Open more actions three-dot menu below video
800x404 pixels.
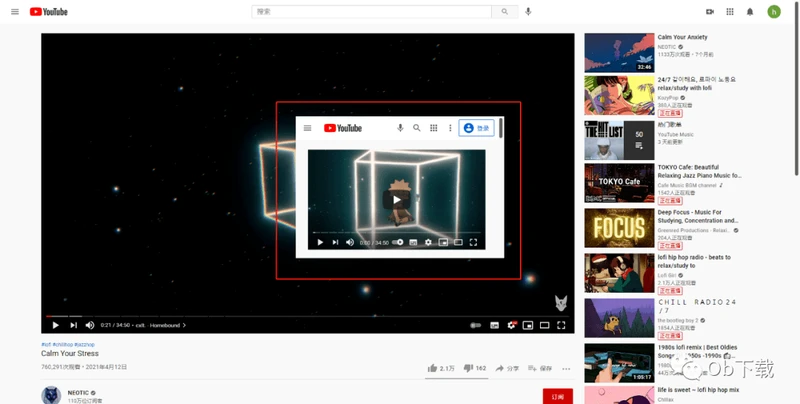coord(566,369)
